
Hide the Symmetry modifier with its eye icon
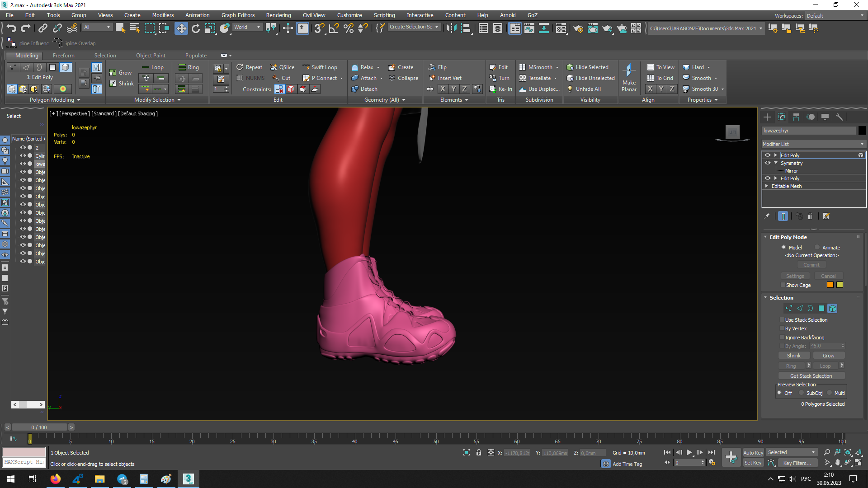click(768, 163)
